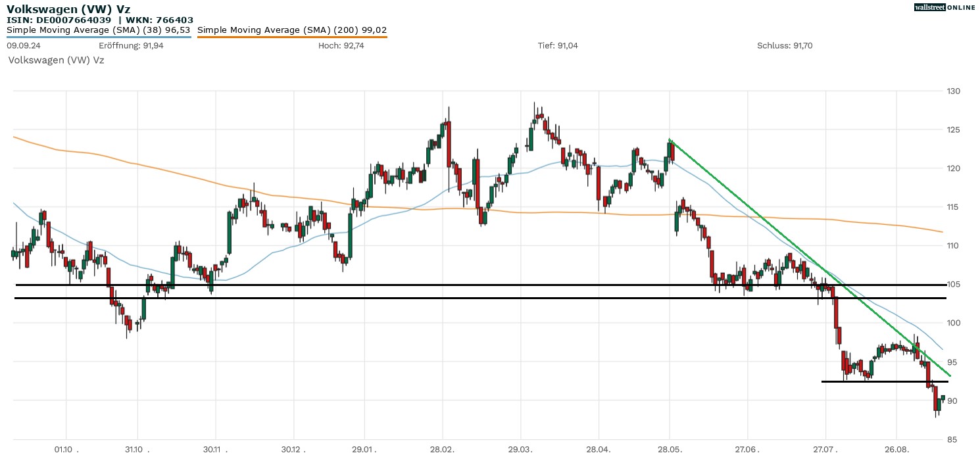Image resolution: width=980 pixels, height=453 pixels.
Task: Click the Hoch: 92,74 value
Action: (341, 45)
